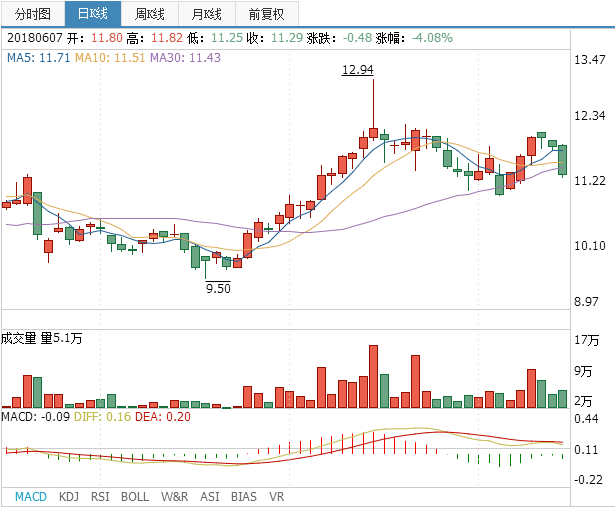615x508 pixels.
Task: Choose the VR indicator
Action: (x=277, y=497)
